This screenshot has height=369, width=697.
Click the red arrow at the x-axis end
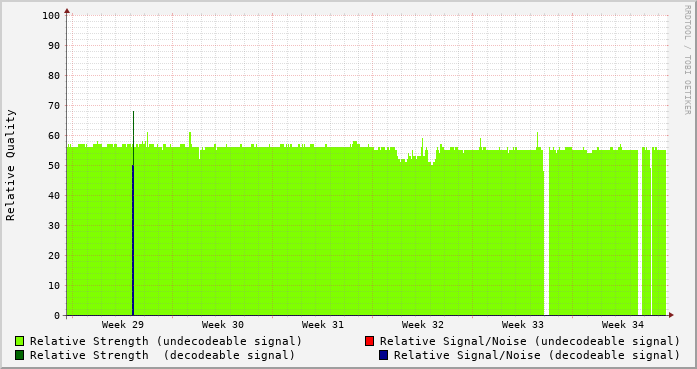671,315
